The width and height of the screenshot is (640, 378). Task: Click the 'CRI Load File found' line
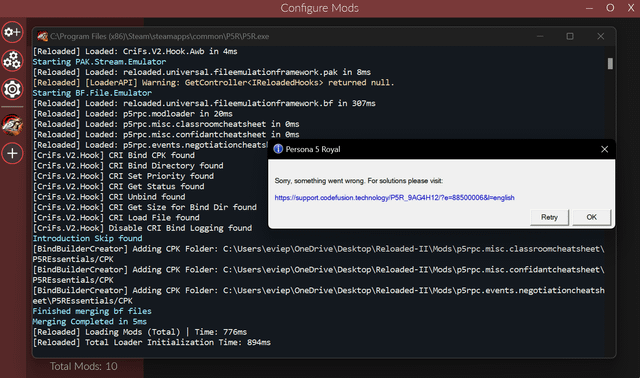coord(116,218)
